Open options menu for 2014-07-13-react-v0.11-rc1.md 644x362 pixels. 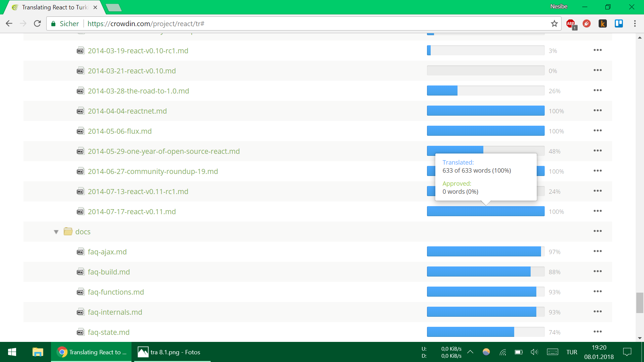[x=598, y=191]
